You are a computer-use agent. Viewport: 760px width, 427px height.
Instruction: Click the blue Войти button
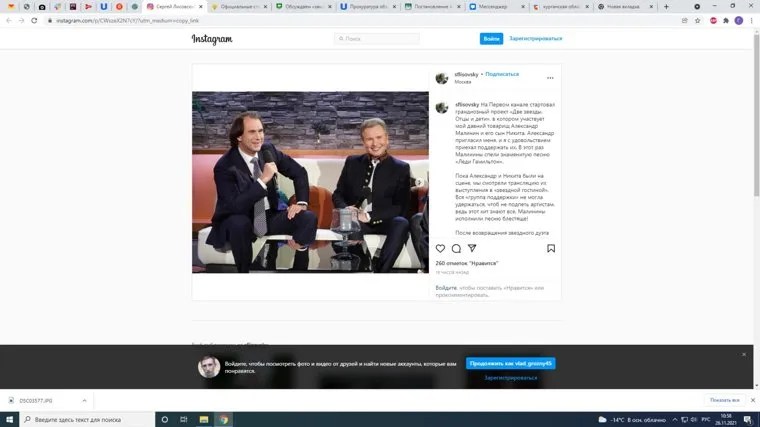pos(491,39)
